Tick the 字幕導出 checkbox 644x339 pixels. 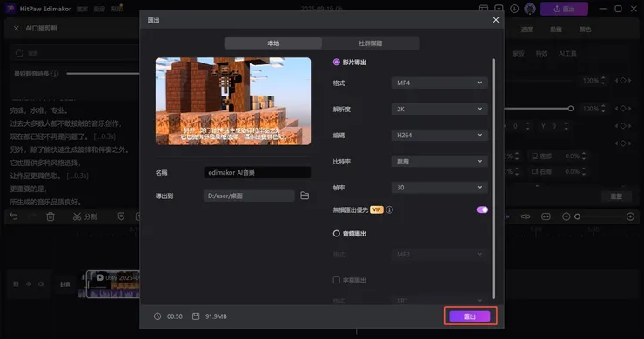pyautogui.click(x=337, y=280)
